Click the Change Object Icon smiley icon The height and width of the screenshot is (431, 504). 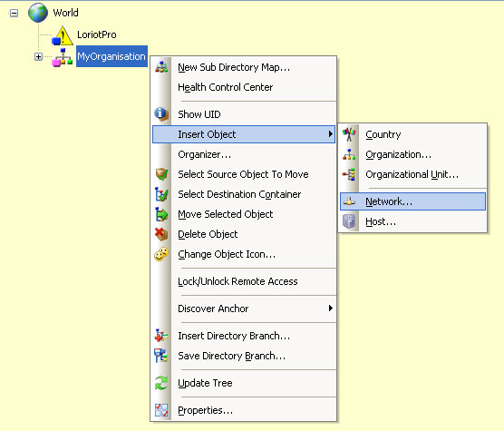(161, 254)
